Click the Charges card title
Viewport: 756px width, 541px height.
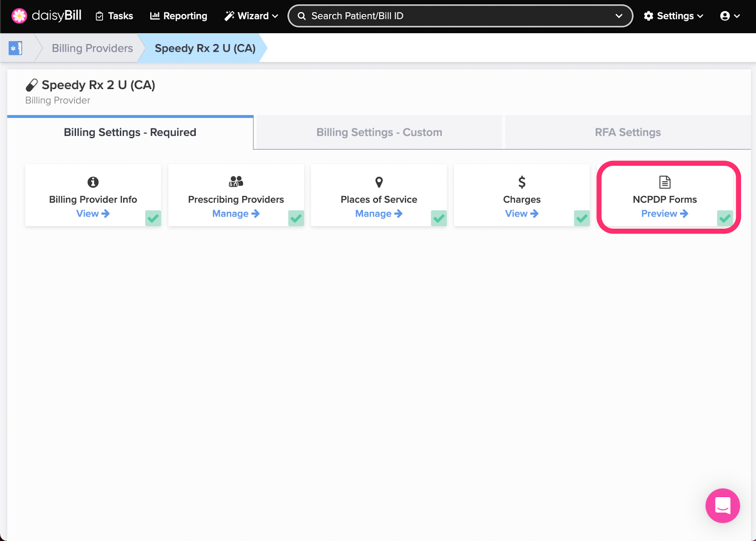pyautogui.click(x=522, y=200)
